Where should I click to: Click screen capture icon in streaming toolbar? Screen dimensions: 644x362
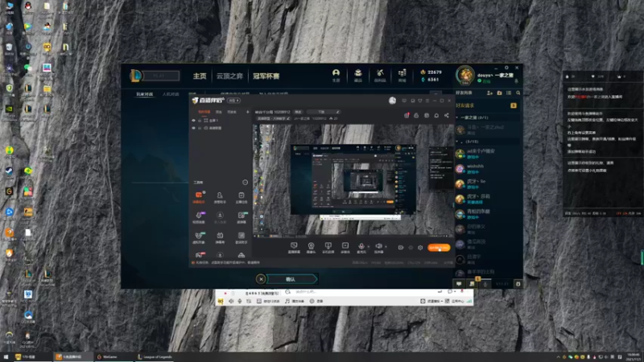point(294,247)
